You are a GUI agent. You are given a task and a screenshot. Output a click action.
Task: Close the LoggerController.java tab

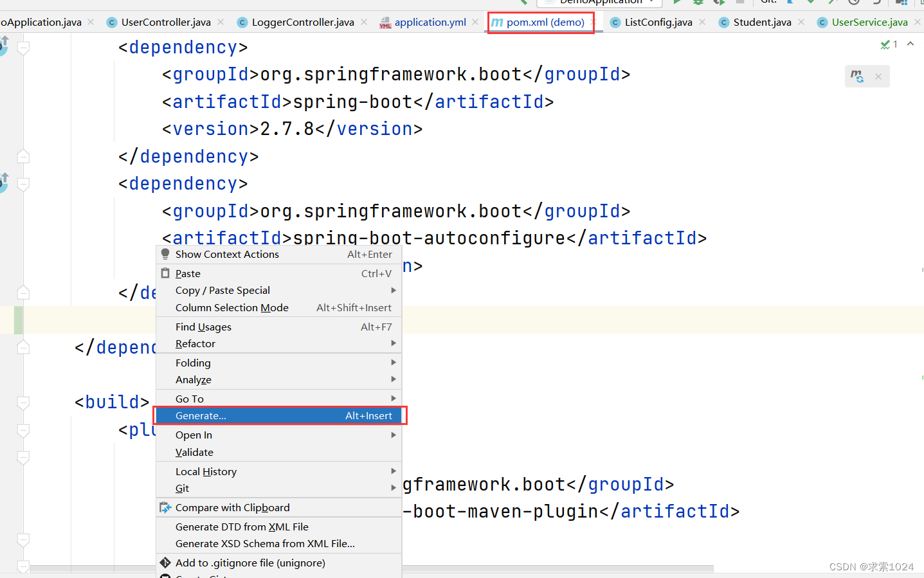364,22
